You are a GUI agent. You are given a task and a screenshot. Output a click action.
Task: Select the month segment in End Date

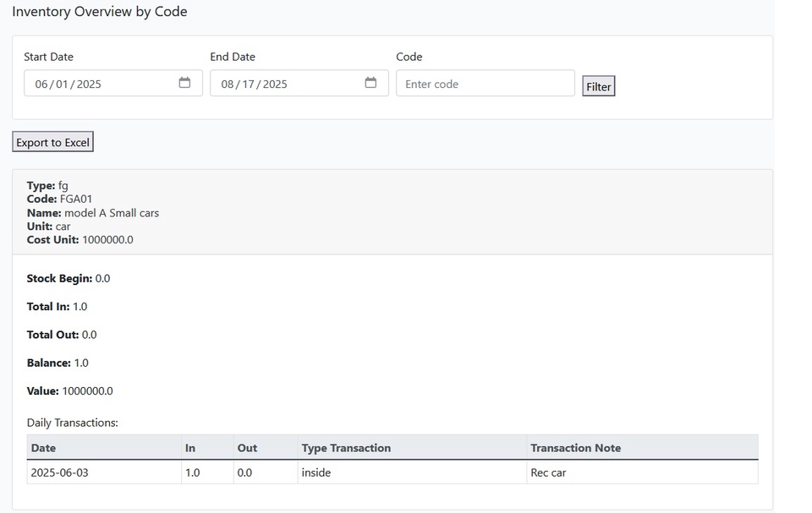tap(228, 85)
